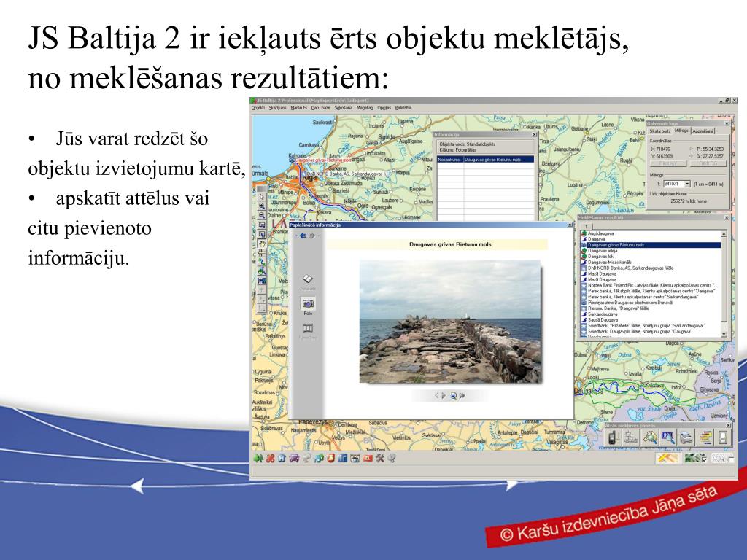The width and height of the screenshot is (747, 560).
Task: Toggle the checked box beside green map icon
Action: pyautogui.click(x=705, y=459)
